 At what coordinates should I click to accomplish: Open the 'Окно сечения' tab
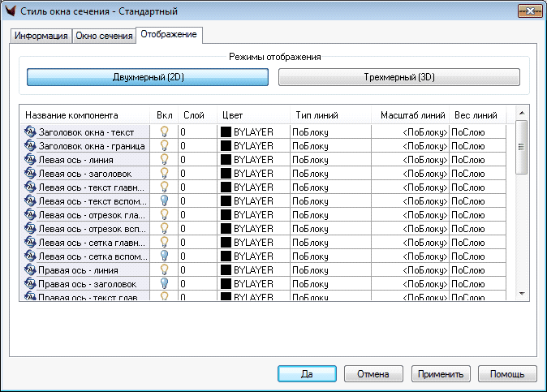pos(104,36)
